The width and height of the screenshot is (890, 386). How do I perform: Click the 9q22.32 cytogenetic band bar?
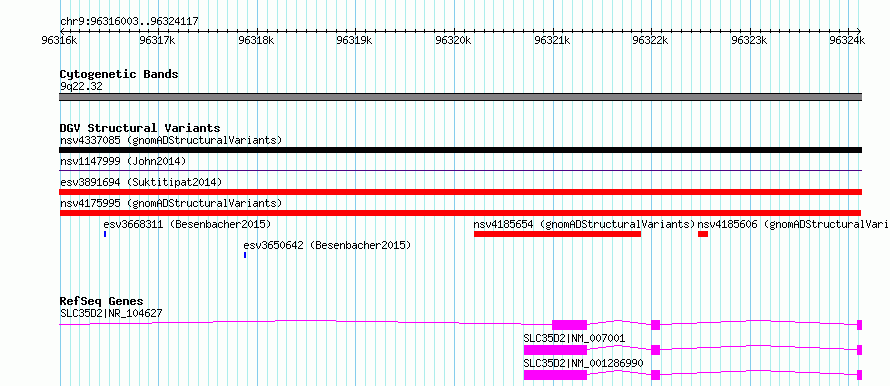[460, 97]
